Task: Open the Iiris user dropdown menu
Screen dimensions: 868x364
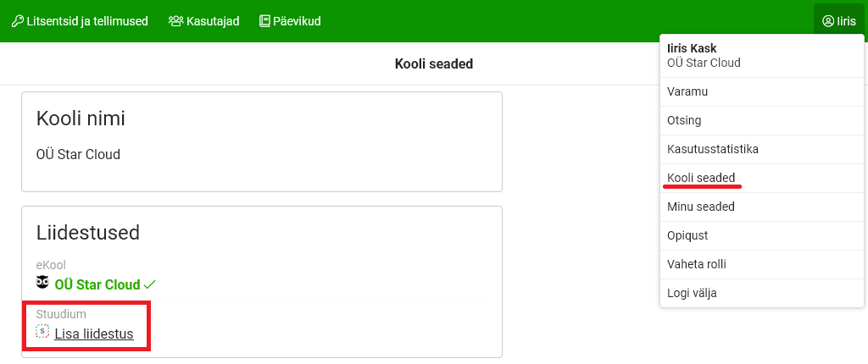Action: 839,21
